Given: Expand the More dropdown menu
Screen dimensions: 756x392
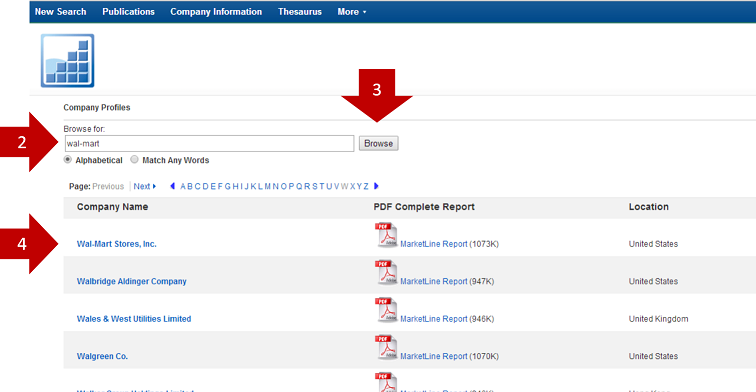Looking at the screenshot, I should [x=351, y=12].
